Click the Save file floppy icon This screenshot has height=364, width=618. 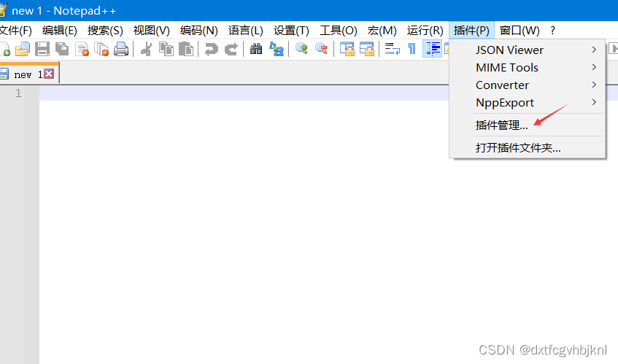click(42, 50)
